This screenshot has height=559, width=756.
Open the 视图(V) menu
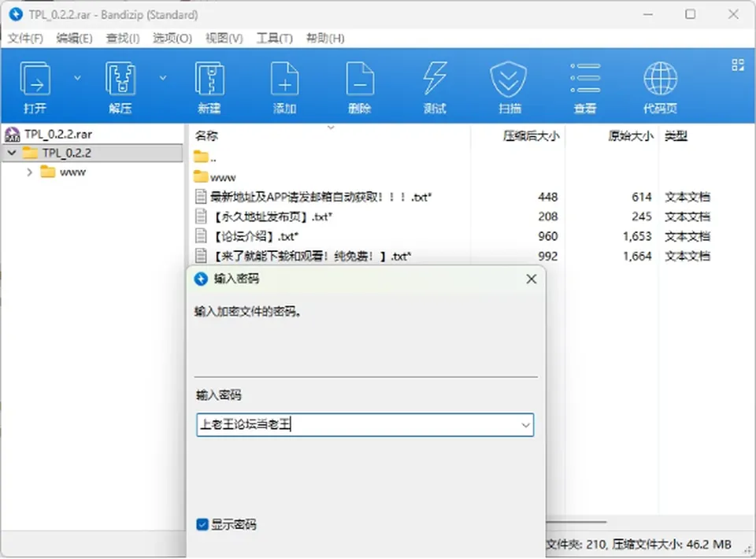pyautogui.click(x=224, y=38)
